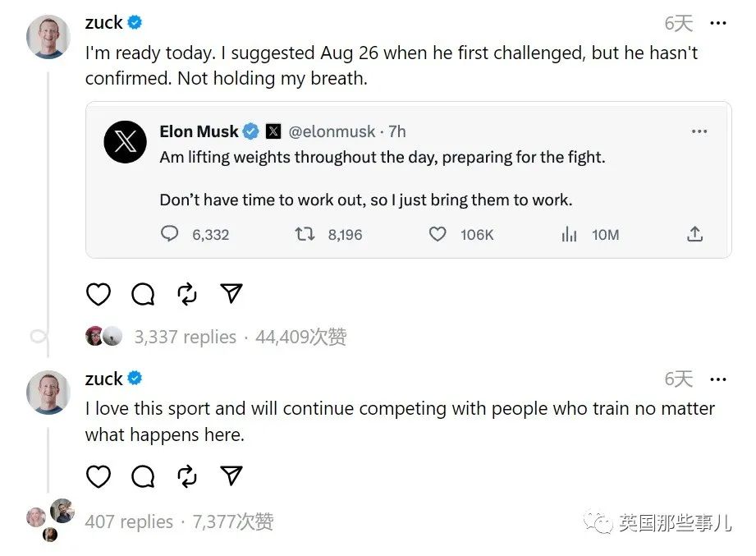Repost the 'I love this sport' post
756x556 pixels.
coord(187,476)
